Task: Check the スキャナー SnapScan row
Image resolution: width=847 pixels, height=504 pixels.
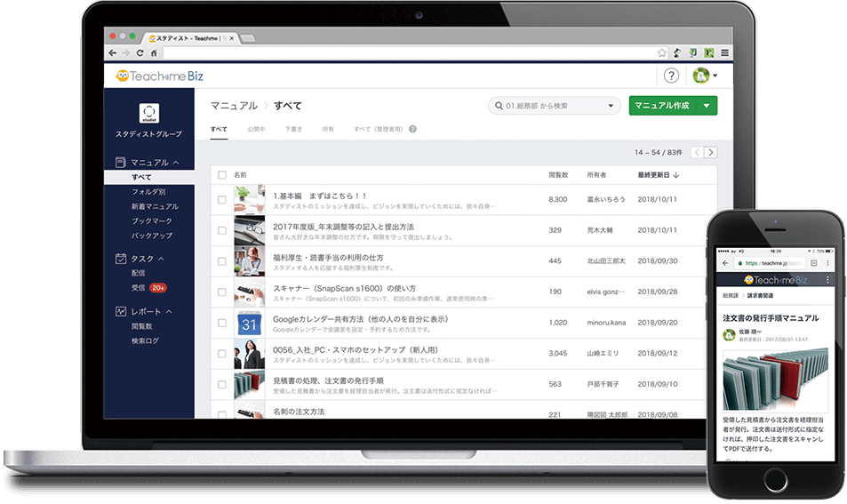Action: coord(222,292)
